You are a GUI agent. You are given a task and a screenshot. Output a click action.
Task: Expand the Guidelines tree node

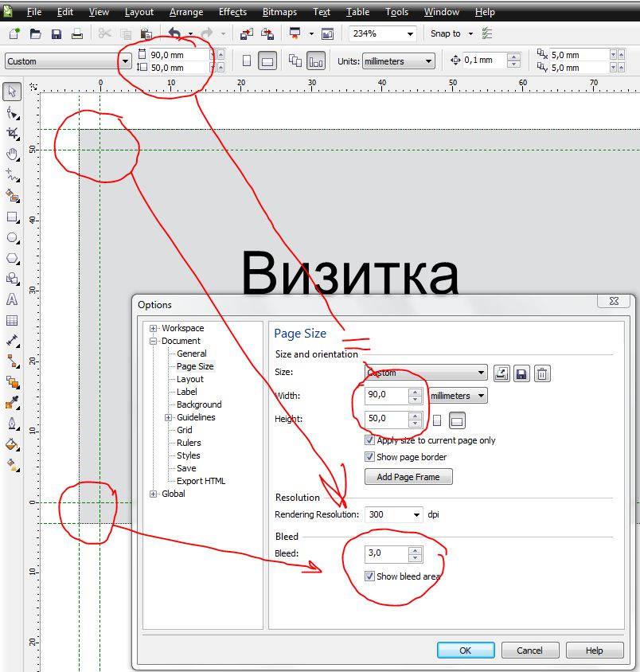(168, 417)
